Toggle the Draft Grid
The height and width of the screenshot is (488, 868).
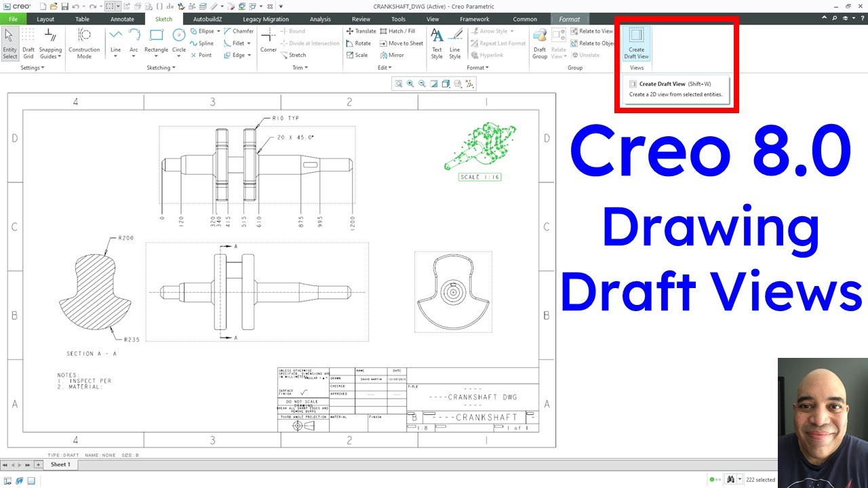(28, 44)
